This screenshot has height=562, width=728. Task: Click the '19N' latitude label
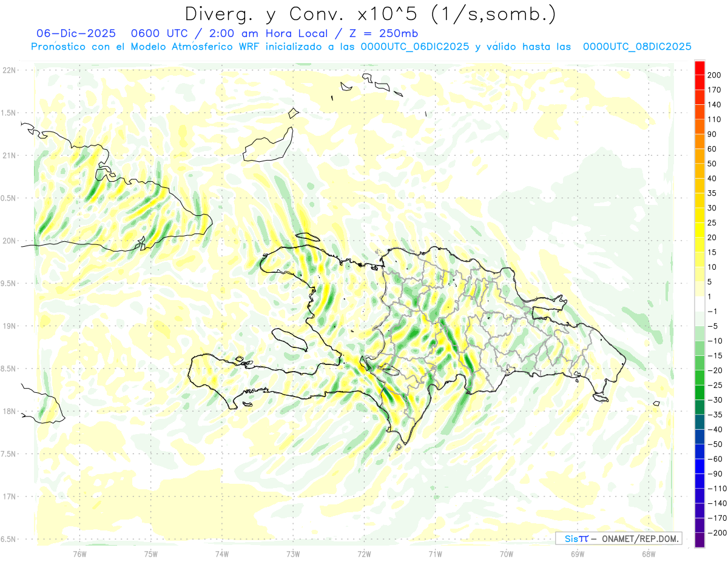pyautogui.click(x=9, y=326)
